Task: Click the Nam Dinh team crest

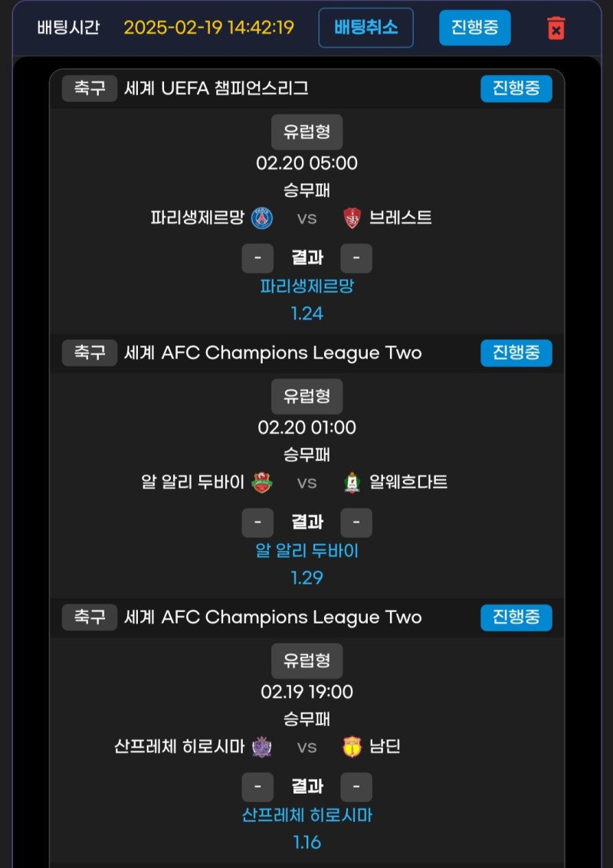Action: coord(352,747)
